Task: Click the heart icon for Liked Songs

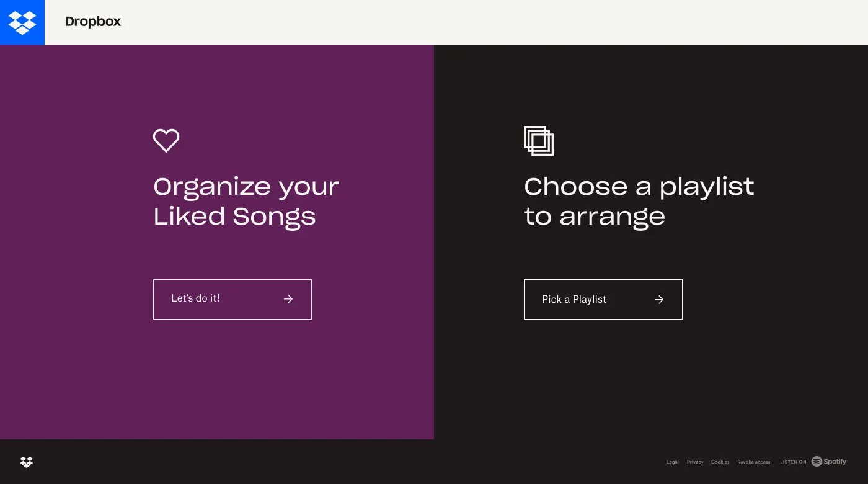Action: click(166, 141)
